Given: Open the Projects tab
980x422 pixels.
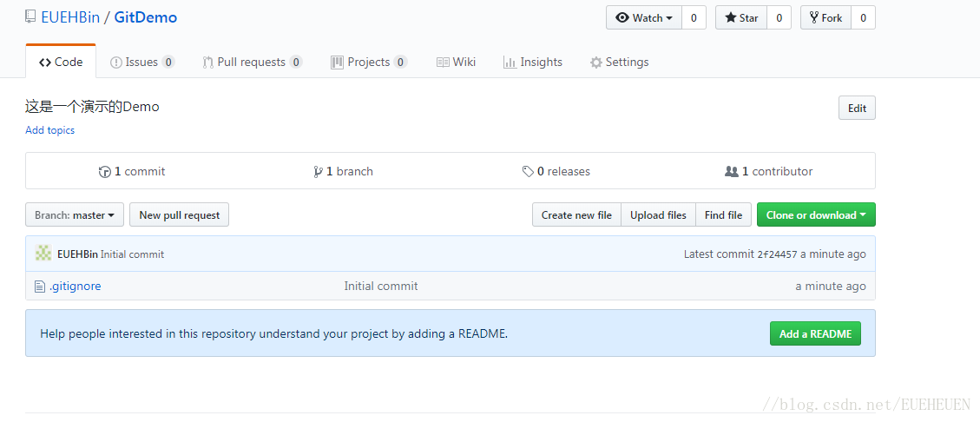Looking at the screenshot, I should (369, 62).
